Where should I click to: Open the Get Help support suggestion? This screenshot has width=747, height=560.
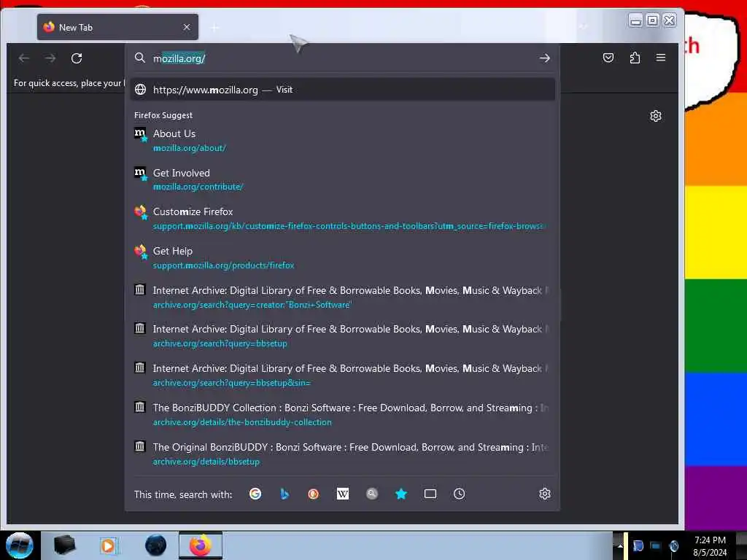343,257
